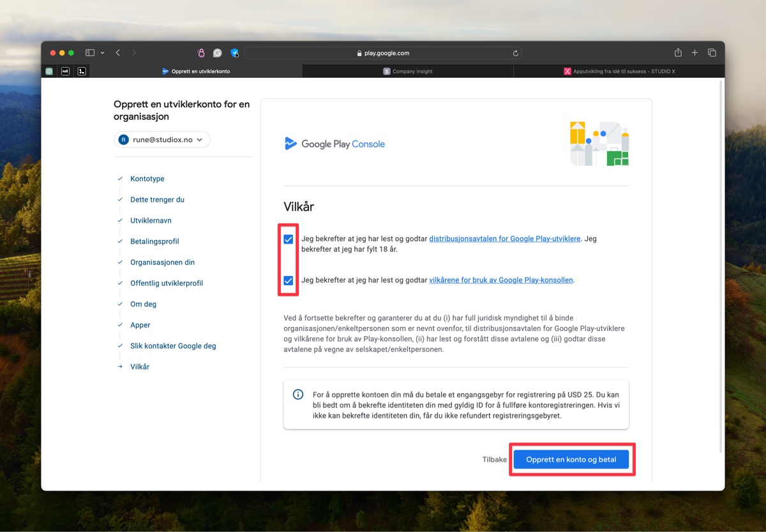This screenshot has width=766, height=532.
Task: Go to the Betalingsprofil step
Action: [154, 241]
